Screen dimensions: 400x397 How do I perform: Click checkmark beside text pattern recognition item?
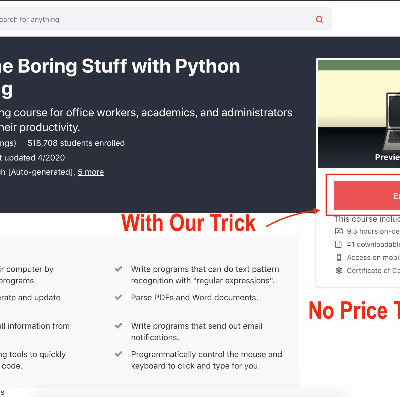click(x=118, y=269)
